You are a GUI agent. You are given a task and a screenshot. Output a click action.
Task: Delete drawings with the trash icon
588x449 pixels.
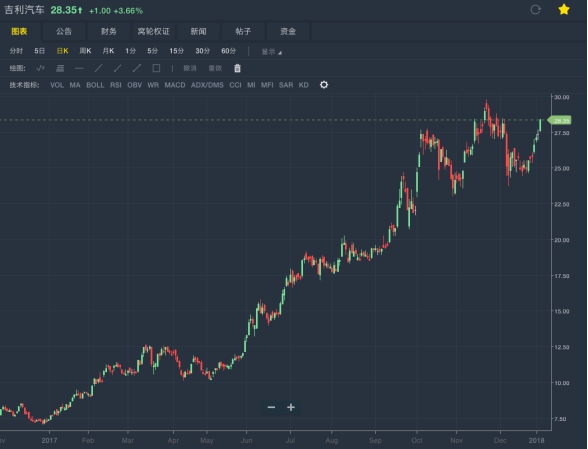click(237, 68)
